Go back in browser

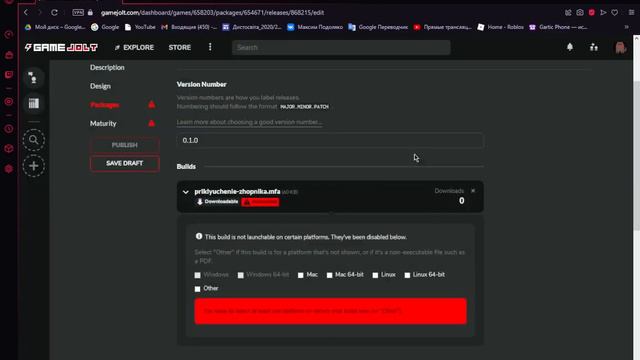[x=26, y=13]
